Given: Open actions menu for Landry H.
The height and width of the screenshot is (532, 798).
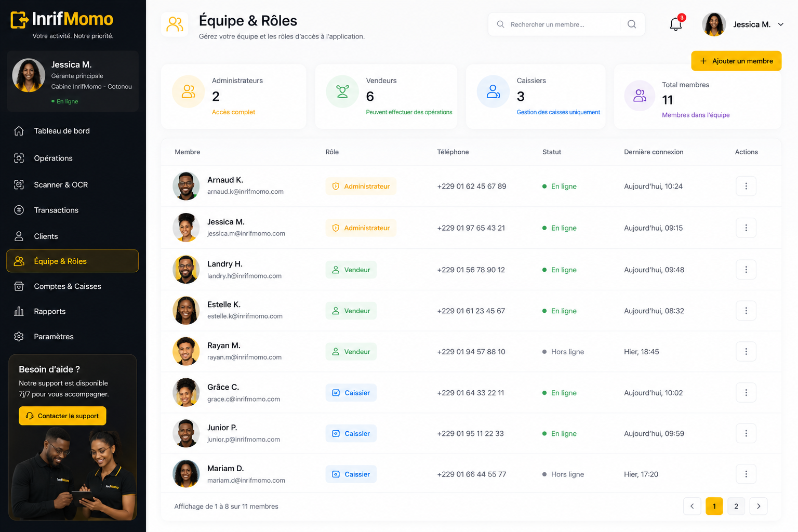Looking at the screenshot, I should click(x=746, y=270).
